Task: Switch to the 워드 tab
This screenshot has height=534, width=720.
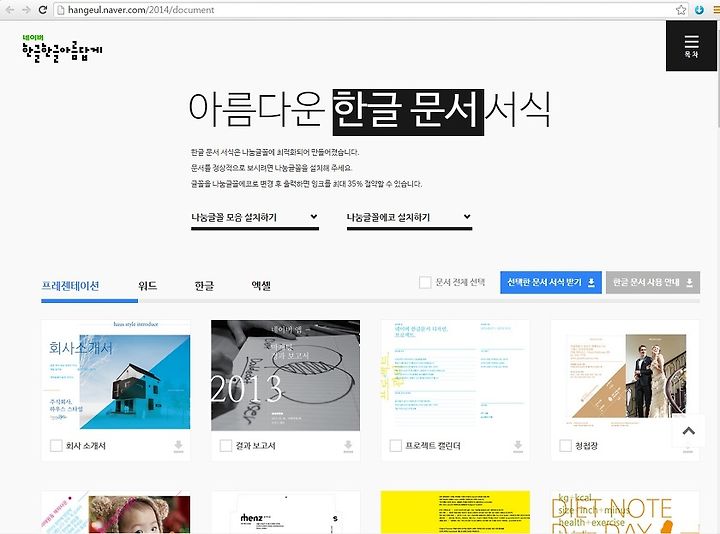Action: click(x=147, y=286)
